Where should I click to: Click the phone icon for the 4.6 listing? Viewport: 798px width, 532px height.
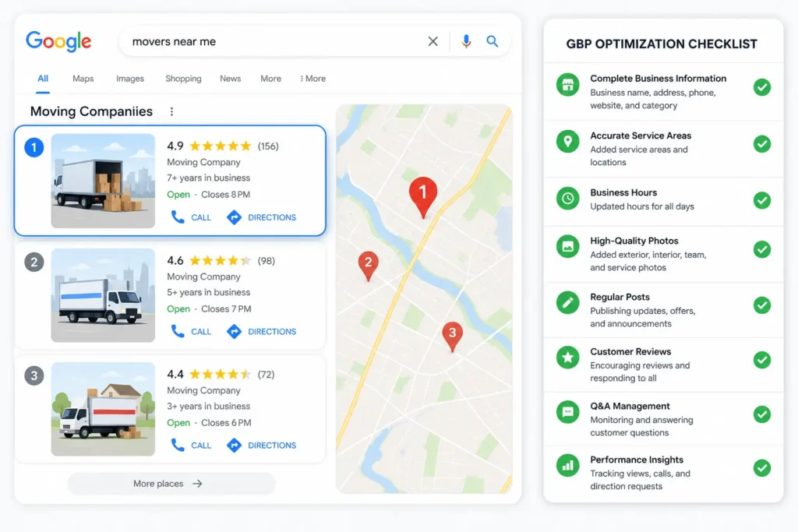(x=178, y=332)
